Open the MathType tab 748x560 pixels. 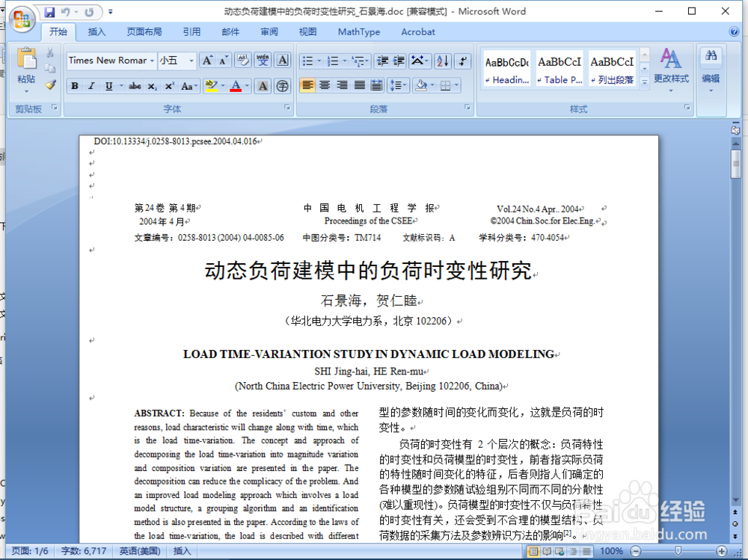(359, 32)
